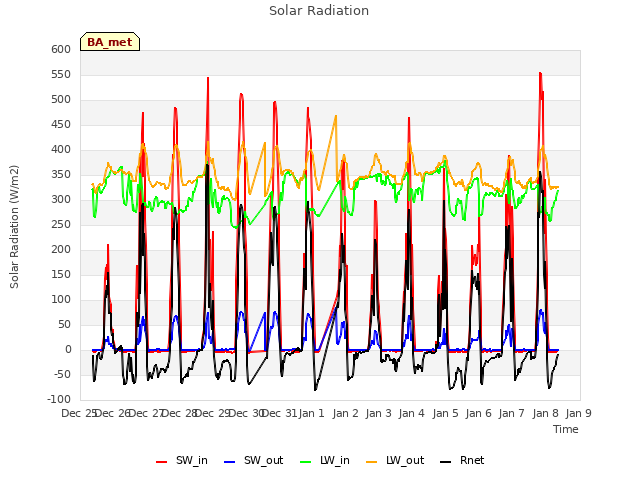Screen dimensions: 640x480
Task: Click the 50 y-axis tick label
Action: click(x=65, y=324)
